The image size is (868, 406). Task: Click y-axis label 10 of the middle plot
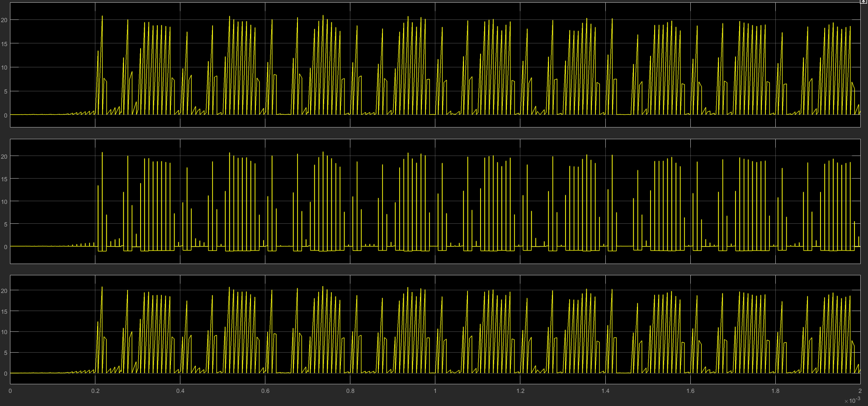click(5, 202)
